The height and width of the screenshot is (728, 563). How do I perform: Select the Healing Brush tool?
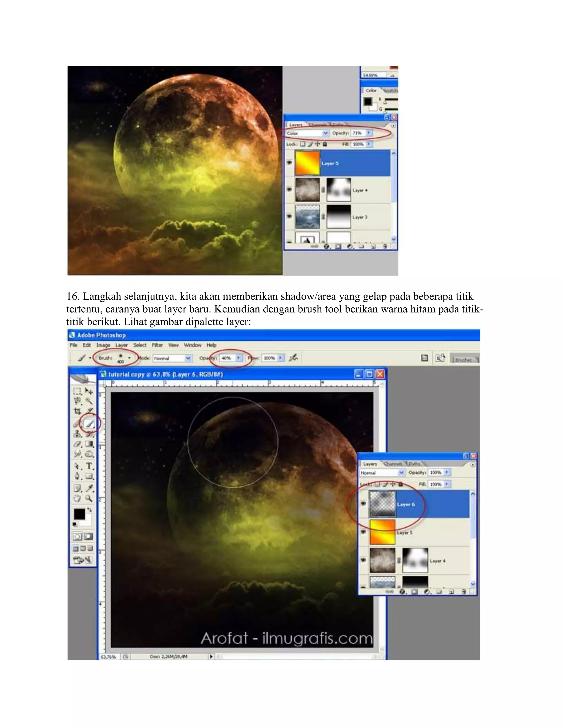77,424
